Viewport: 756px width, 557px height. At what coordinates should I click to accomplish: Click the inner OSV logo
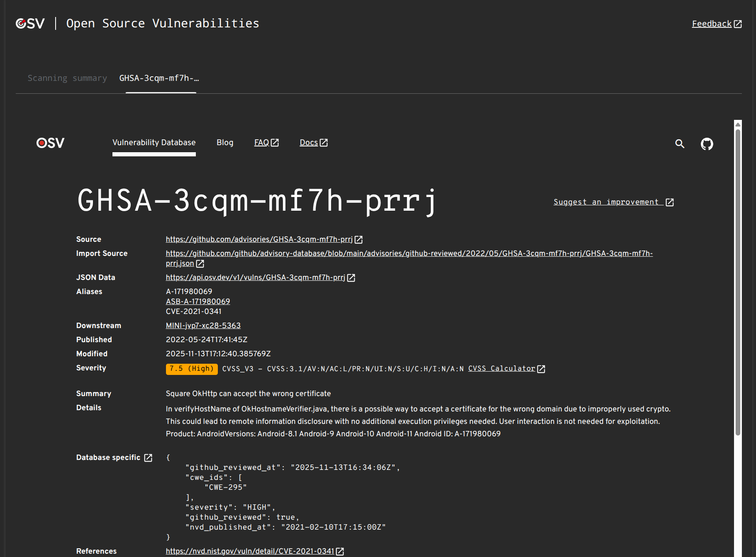click(x=51, y=143)
